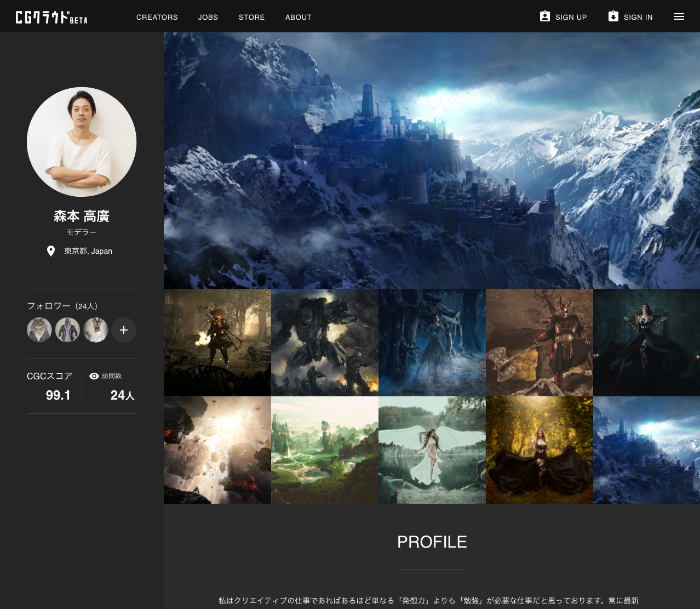Viewport: 700px width, 609px height.
Task: Click the SIGN UP link text
Action: tap(571, 17)
